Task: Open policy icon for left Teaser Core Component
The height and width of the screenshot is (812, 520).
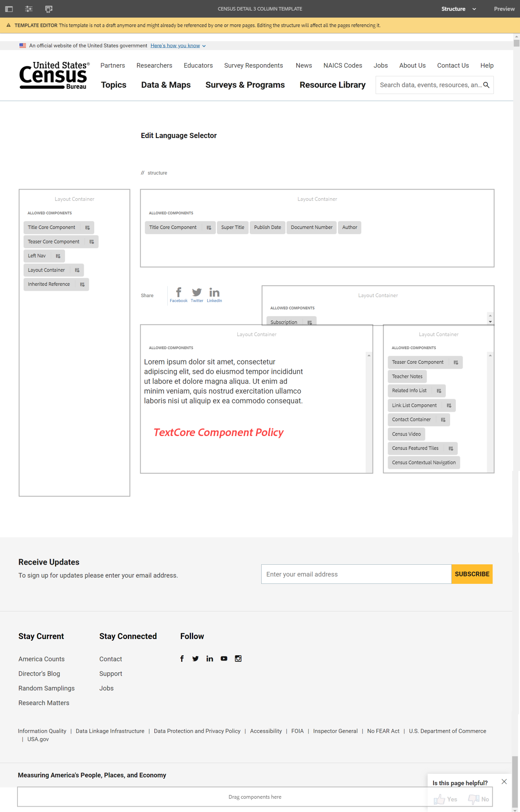Action: (92, 242)
